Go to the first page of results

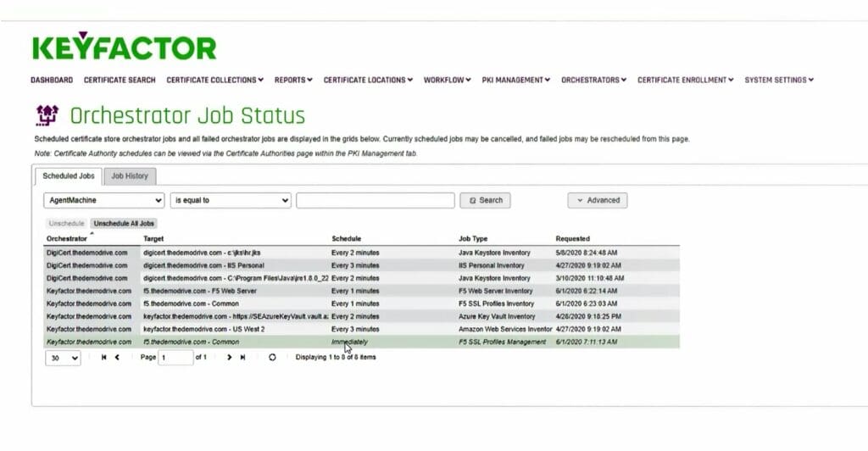click(103, 358)
